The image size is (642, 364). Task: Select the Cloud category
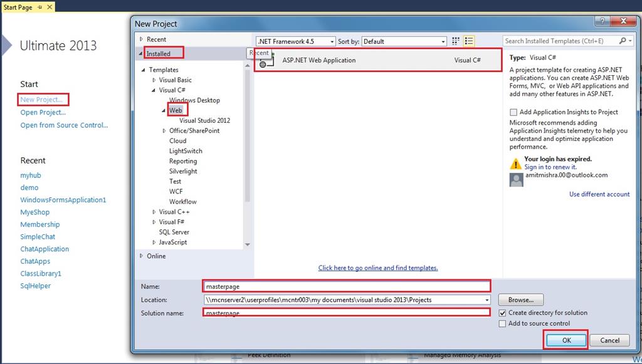coord(177,141)
